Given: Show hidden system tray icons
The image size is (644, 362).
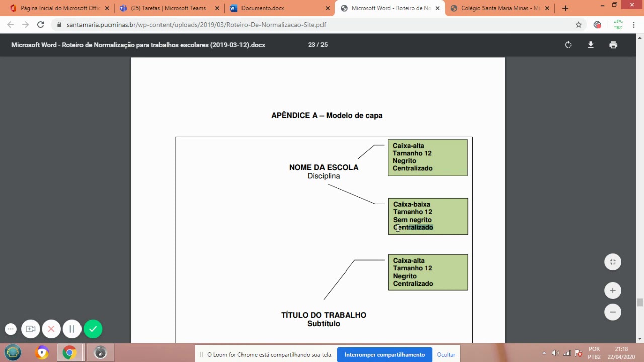Looking at the screenshot, I should (544, 353).
